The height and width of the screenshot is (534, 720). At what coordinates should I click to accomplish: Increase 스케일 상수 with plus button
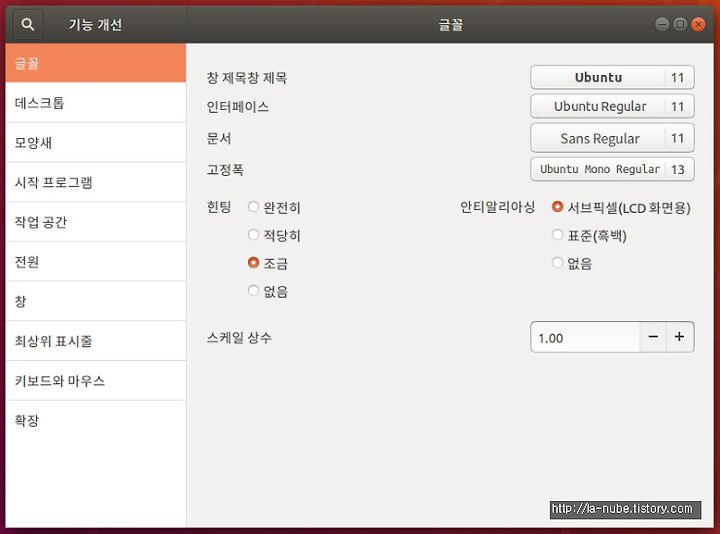pyautogui.click(x=680, y=337)
